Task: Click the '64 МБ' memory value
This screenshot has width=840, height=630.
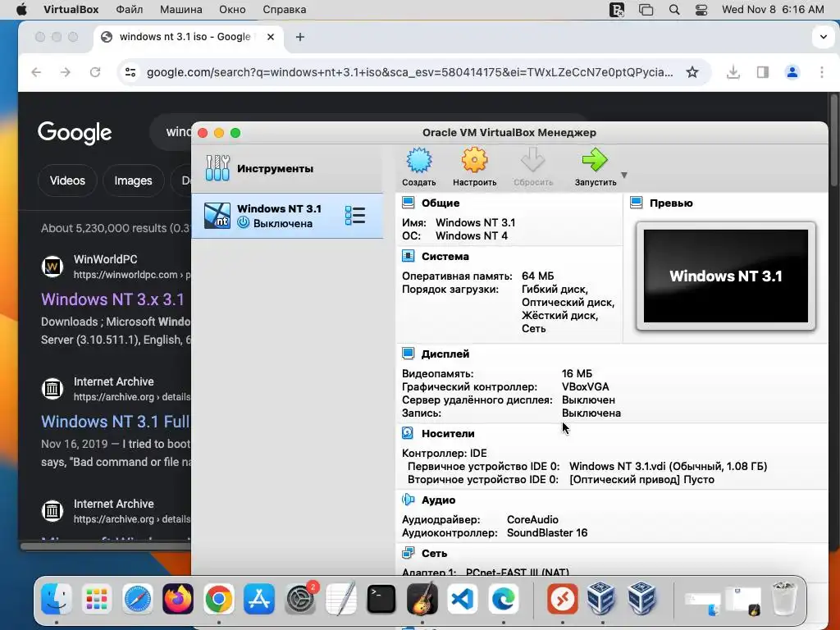Action: pos(538,276)
